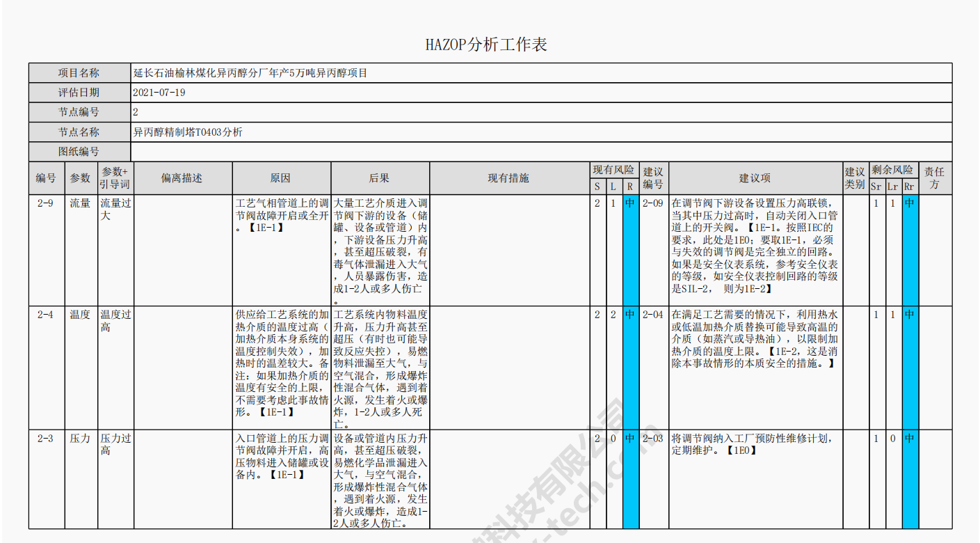Click consequence cell starting 工艺系统内物料温度升高

coord(380,367)
